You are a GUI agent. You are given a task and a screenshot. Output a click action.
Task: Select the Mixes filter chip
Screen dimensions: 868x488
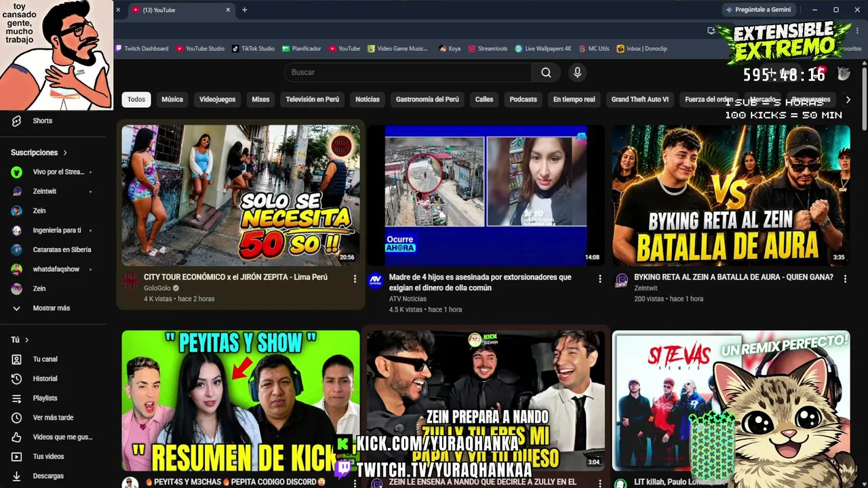coord(260,100)
